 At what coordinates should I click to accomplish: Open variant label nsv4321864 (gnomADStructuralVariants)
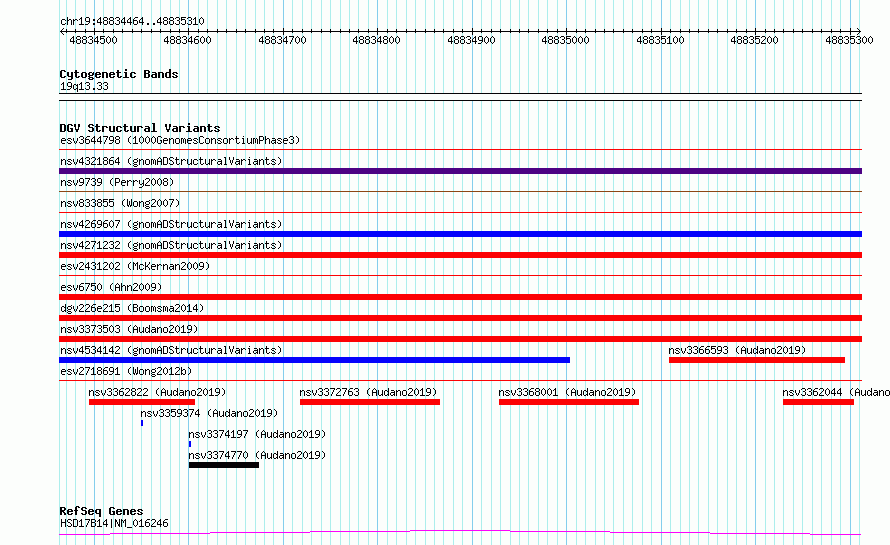point(171,161)
